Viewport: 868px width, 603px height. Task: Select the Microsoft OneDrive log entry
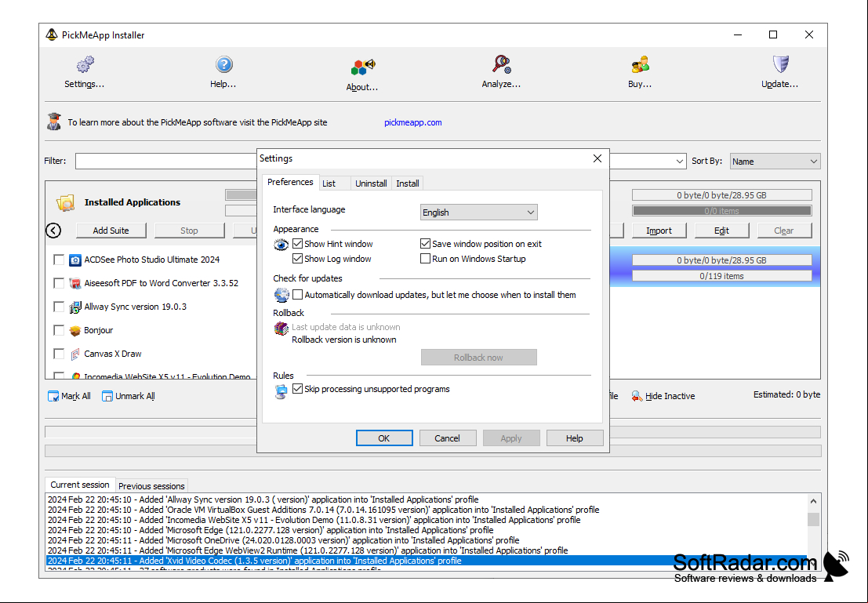[x=426, y=540]
